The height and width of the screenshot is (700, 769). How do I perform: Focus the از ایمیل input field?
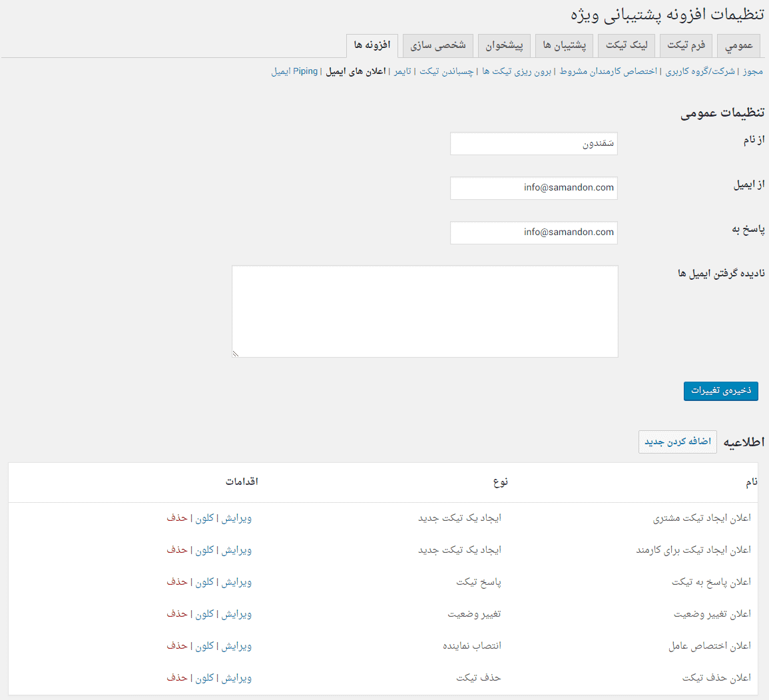click(533, 188)
